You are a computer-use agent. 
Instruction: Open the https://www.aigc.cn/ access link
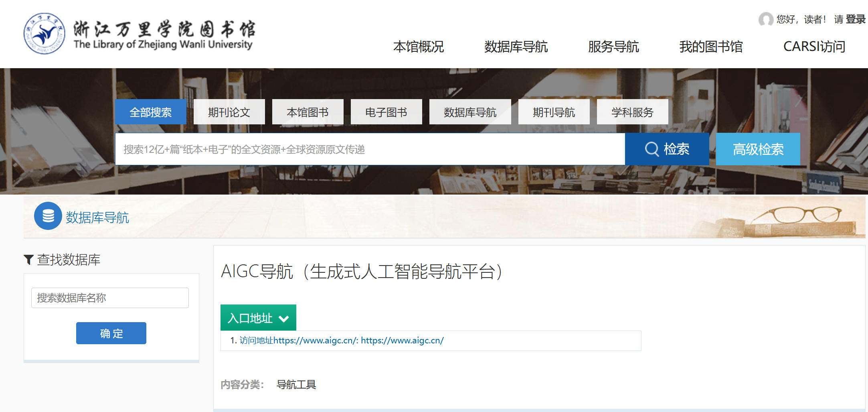coord(402,341)
